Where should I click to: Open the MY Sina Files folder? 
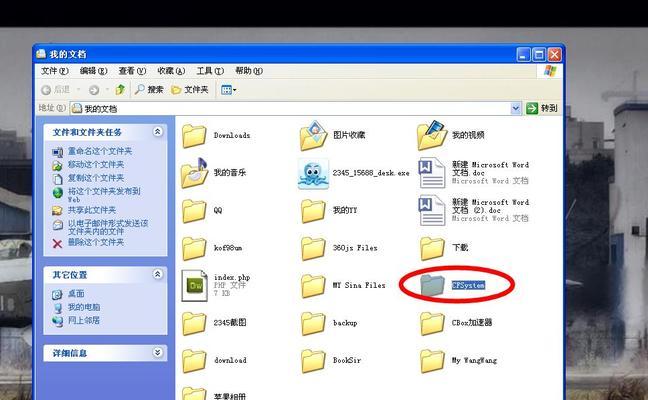(x=313, y=286)
